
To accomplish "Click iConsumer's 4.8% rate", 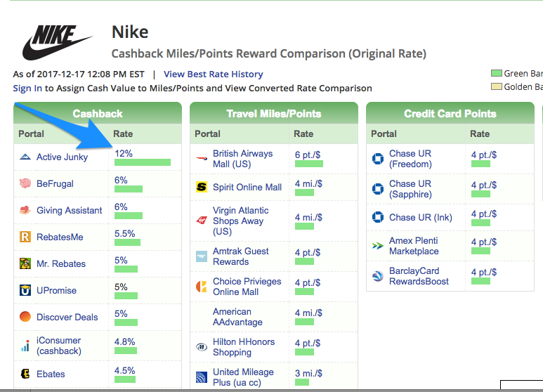I will coord(124,342).
